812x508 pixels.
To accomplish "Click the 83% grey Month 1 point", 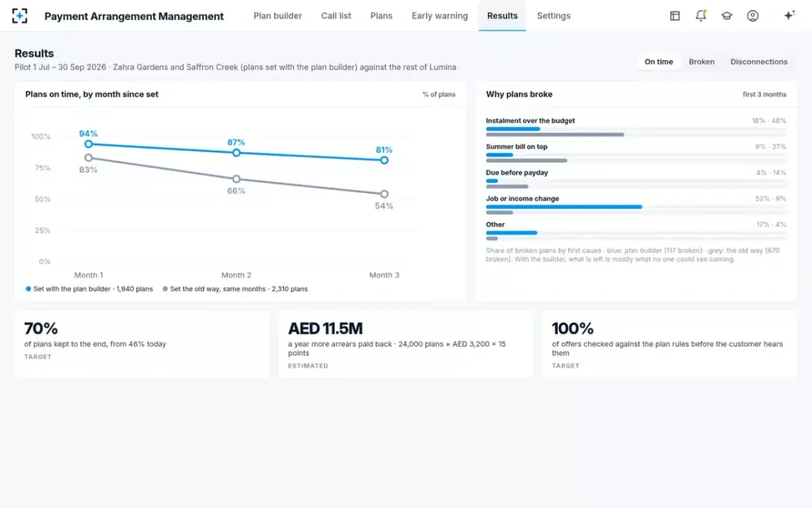I will (88, 158).
